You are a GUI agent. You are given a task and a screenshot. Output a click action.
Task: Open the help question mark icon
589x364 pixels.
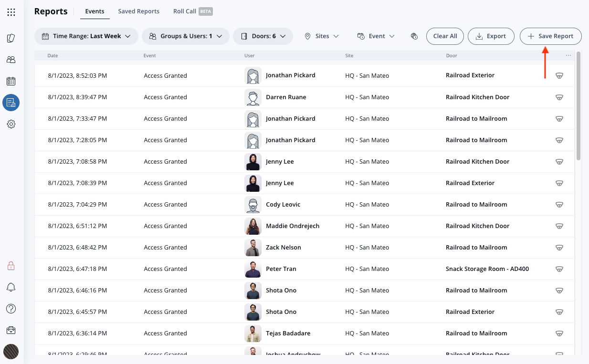pos(11,309)
